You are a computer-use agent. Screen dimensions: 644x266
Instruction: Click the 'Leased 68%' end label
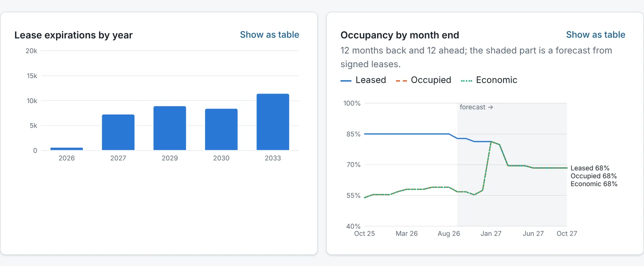pos(590,168)
